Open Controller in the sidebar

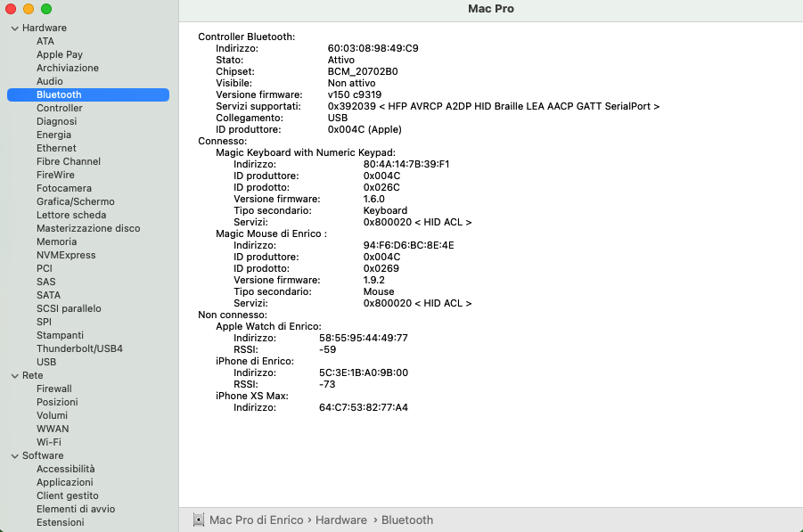click(60, 108)
